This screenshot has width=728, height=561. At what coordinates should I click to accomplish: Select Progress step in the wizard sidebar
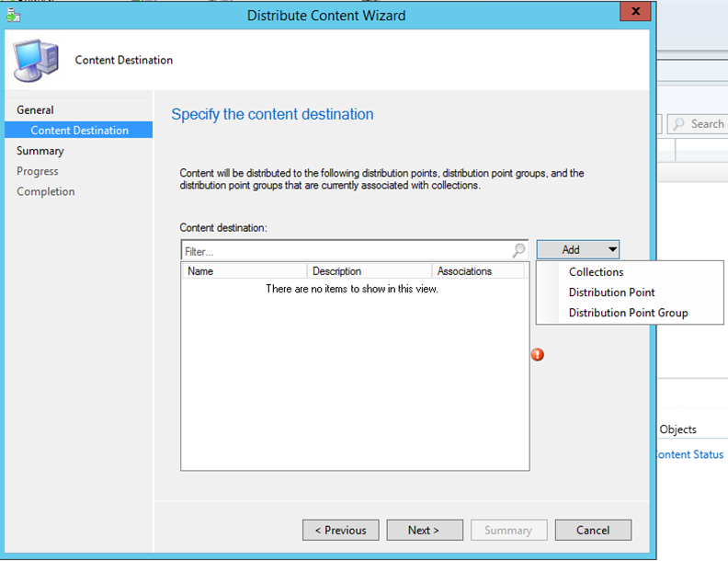38,171
